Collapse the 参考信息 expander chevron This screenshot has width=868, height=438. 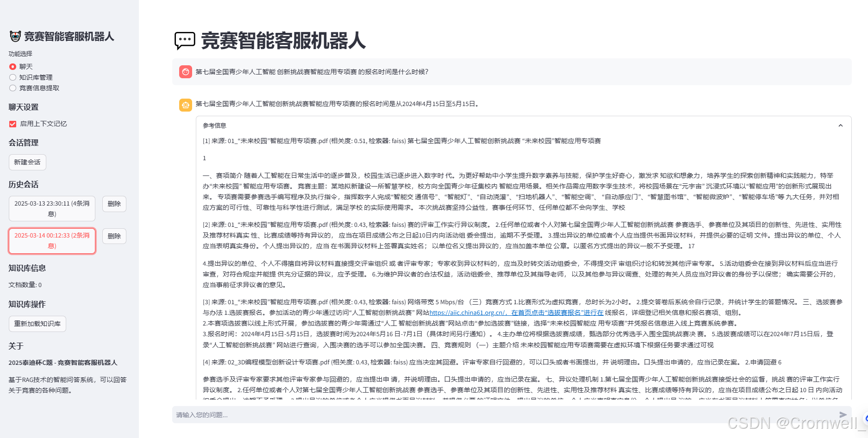841,125
